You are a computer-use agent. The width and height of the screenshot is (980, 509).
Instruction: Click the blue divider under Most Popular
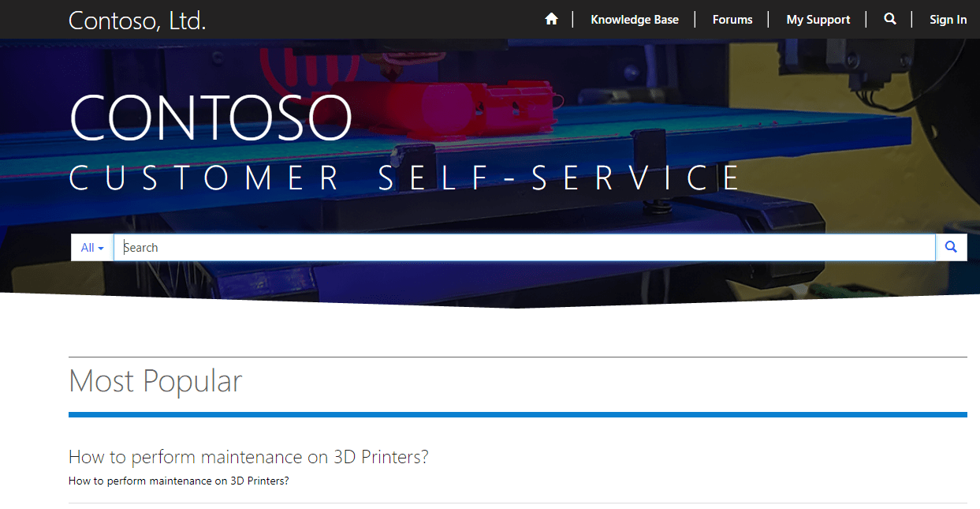click(517, 414)
